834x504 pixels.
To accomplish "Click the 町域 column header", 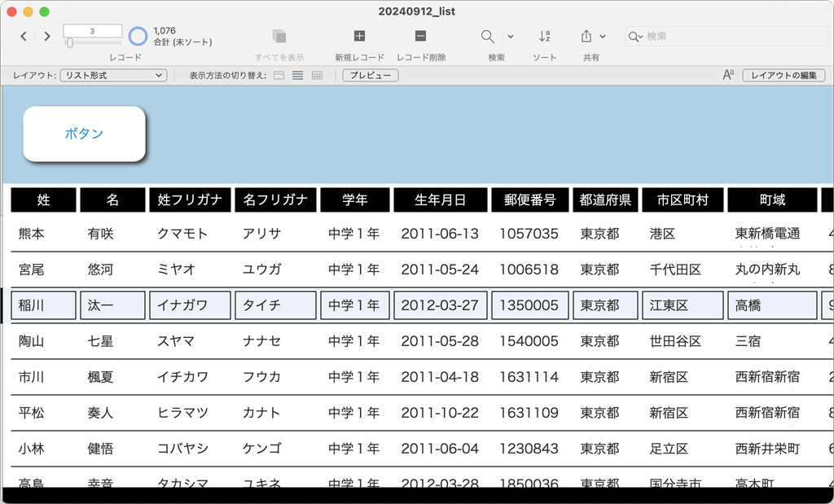I will click(x=772, y=200).
